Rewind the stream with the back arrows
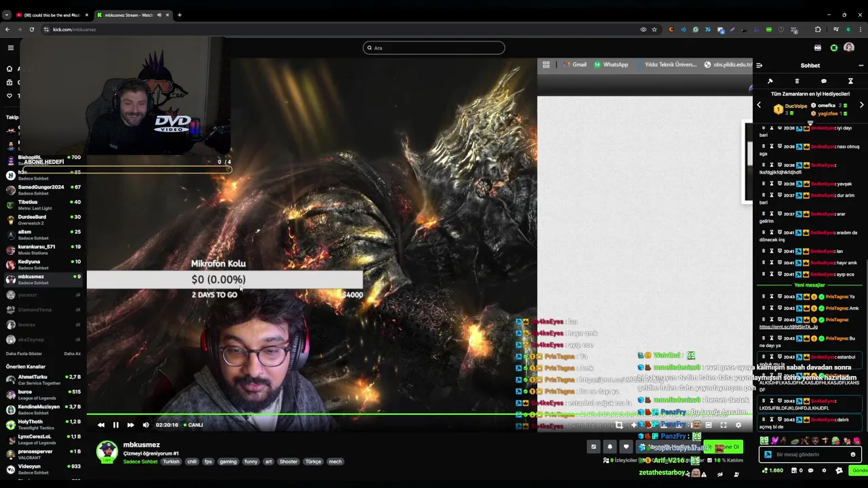 (x=101, y=425)
